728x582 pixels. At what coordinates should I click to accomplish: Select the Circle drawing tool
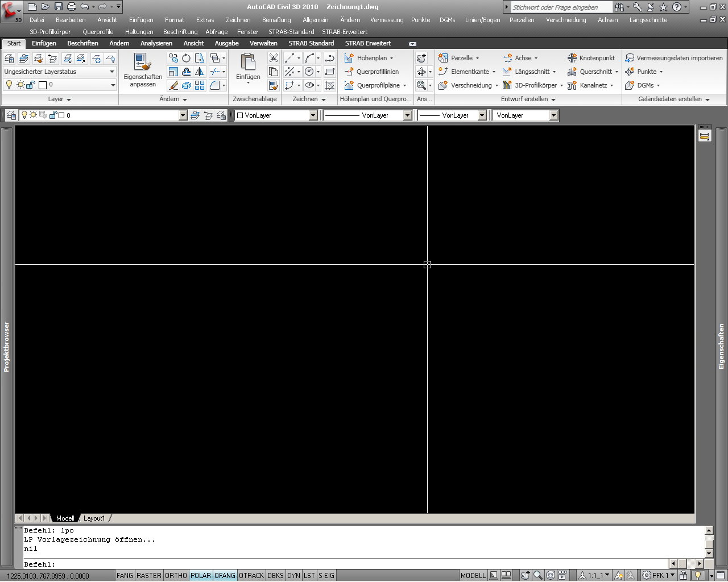pyautogui.click(x=309, y=72)
